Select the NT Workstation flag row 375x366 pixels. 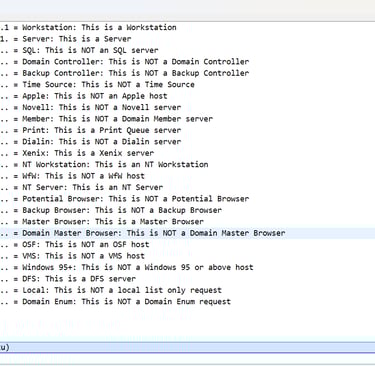point(104,164)
